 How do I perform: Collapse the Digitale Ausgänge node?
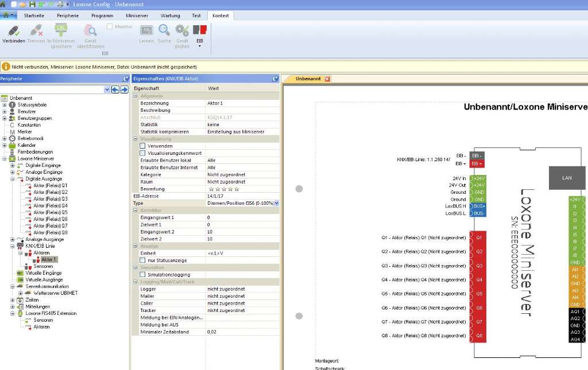[x=13, y=178]
